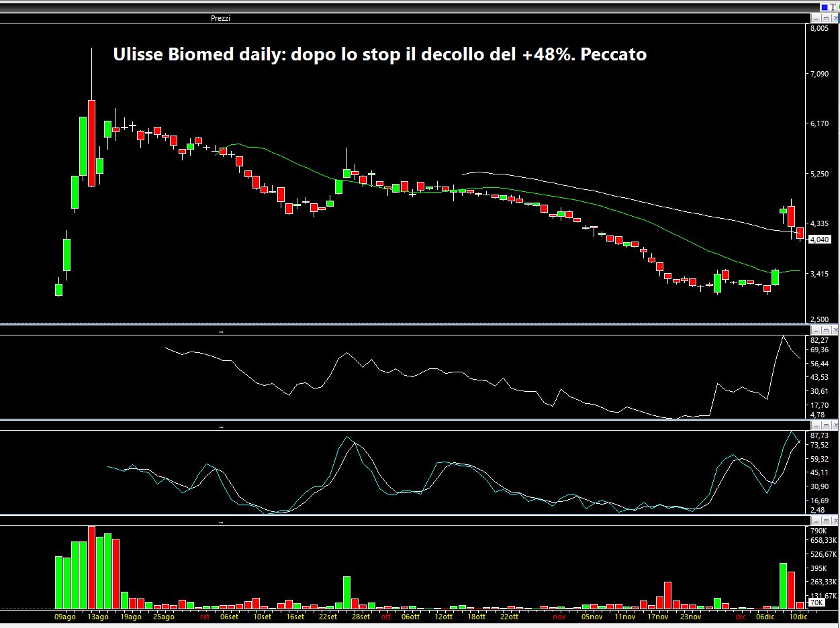Click the 13ago date label

tap(97, 617)
